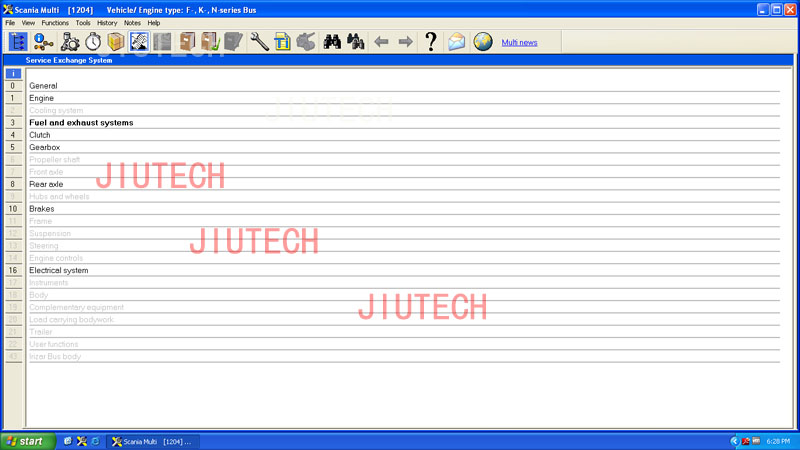Image resolution: width=800 pixels, height=450 pixels.
Task: Click the binoculars find-next icon
Action: [x=355, y=42]
